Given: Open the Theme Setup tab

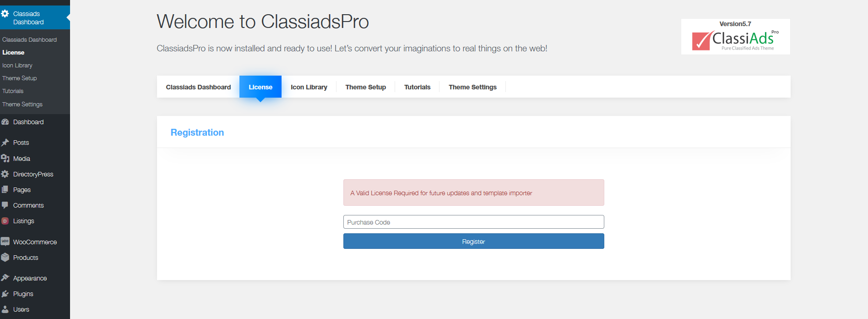Looking at the screenshot, I should pyautogui.click(x=366, y=87).
